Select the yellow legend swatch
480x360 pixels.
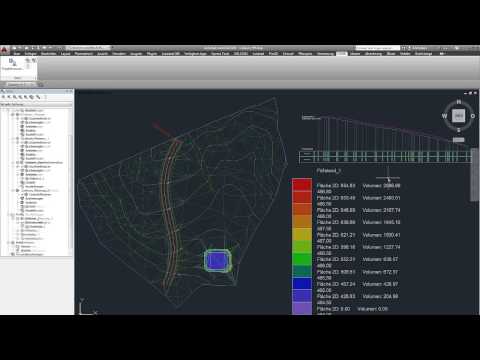[302, 234]
